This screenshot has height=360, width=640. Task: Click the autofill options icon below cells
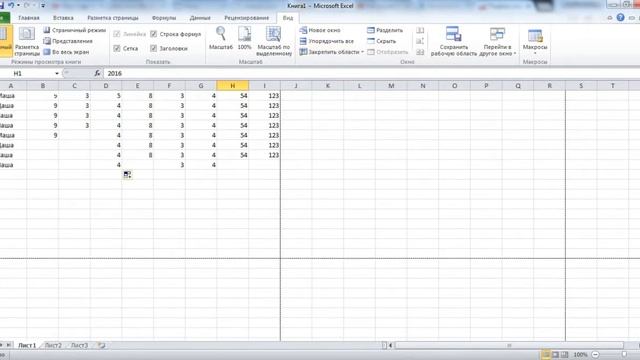tap(127, 175)
